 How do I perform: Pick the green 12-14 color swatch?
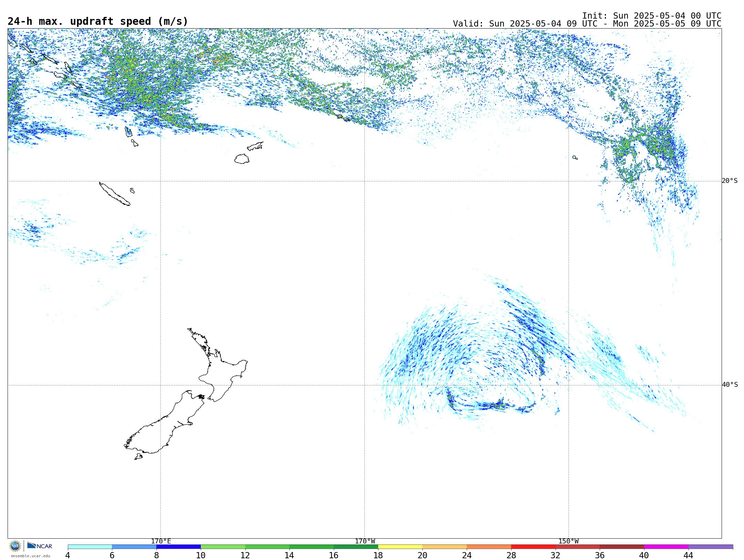267,547
